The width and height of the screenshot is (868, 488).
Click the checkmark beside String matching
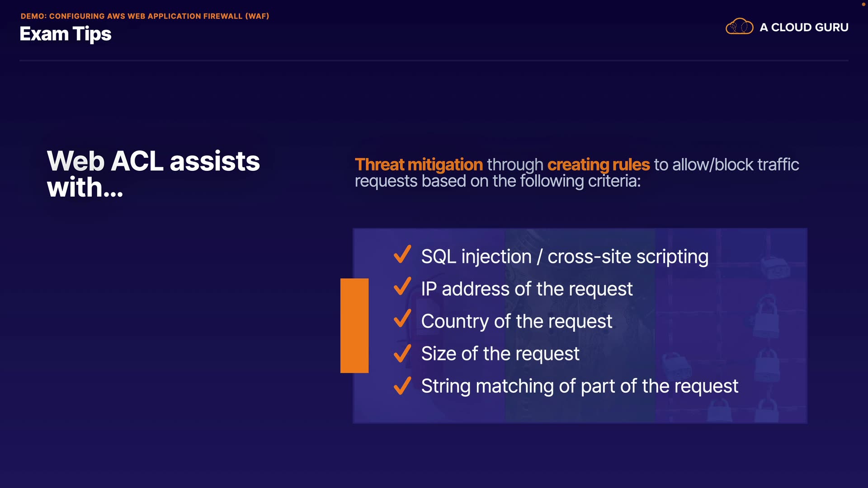pos(402,386)
